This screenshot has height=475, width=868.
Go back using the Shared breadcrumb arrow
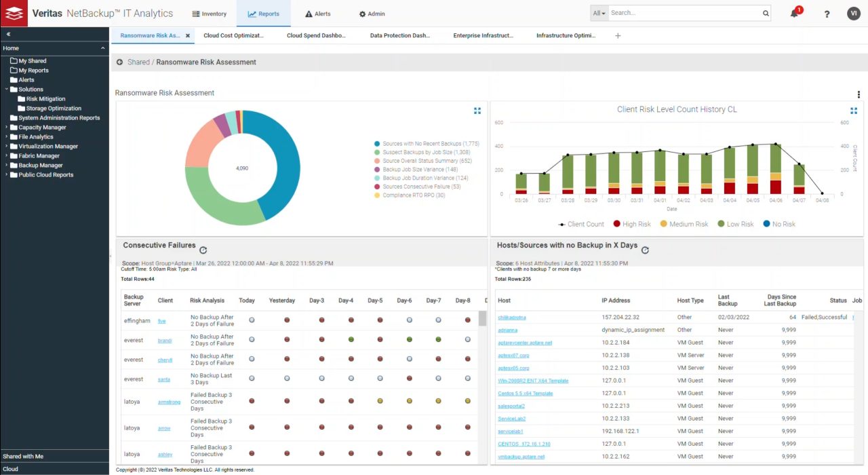click(x=120, y=62)
